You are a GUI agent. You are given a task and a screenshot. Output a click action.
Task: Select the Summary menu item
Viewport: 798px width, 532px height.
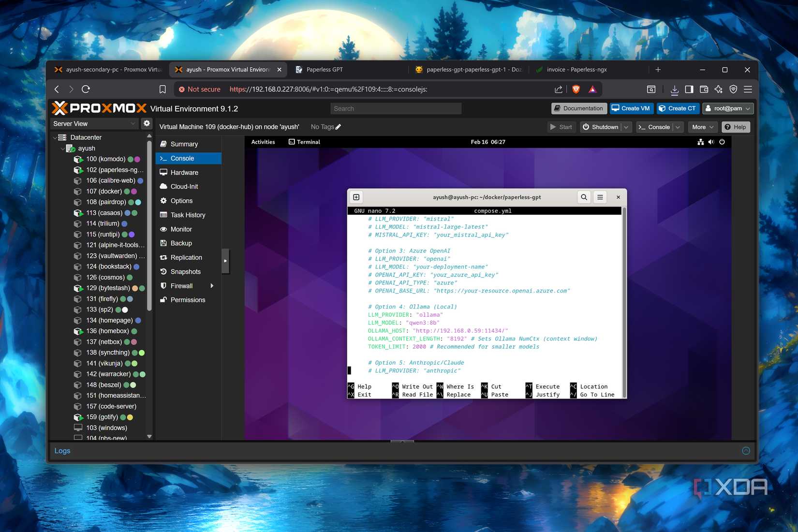(189, 144)
